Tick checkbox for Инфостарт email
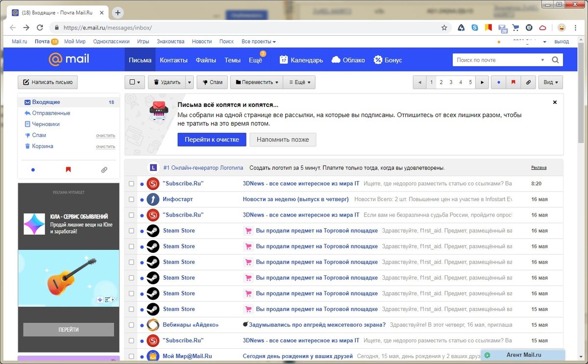The width and height of the screenshot is (588, 364). coord(131,199)
